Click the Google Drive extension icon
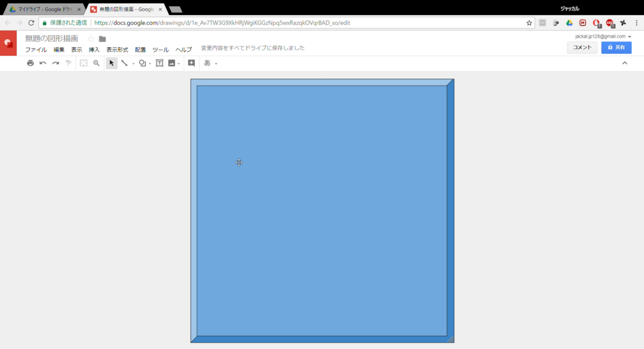The height and width of the screenshot is (349, 644). (569, 23)
